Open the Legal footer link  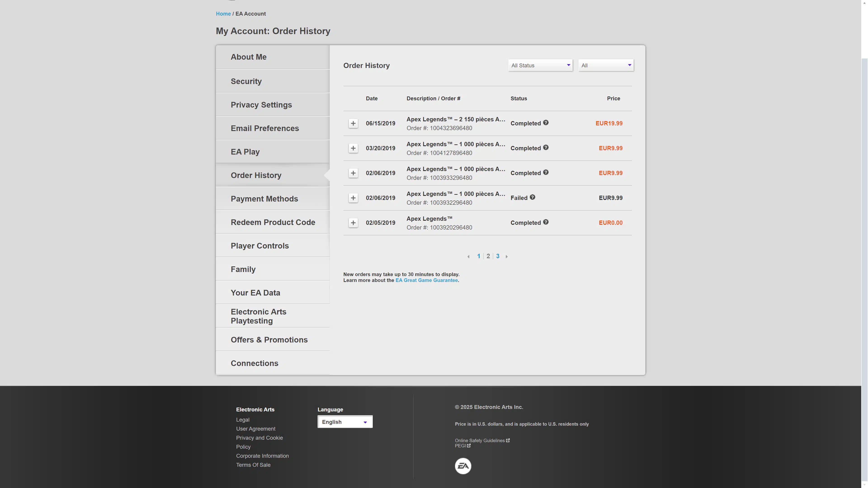click(243, 420)
